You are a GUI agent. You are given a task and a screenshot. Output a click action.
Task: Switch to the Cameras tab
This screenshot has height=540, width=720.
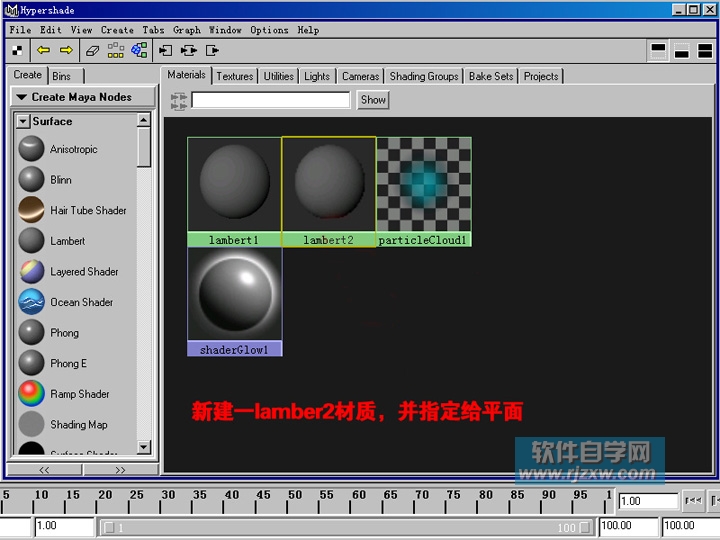point(360,76)
